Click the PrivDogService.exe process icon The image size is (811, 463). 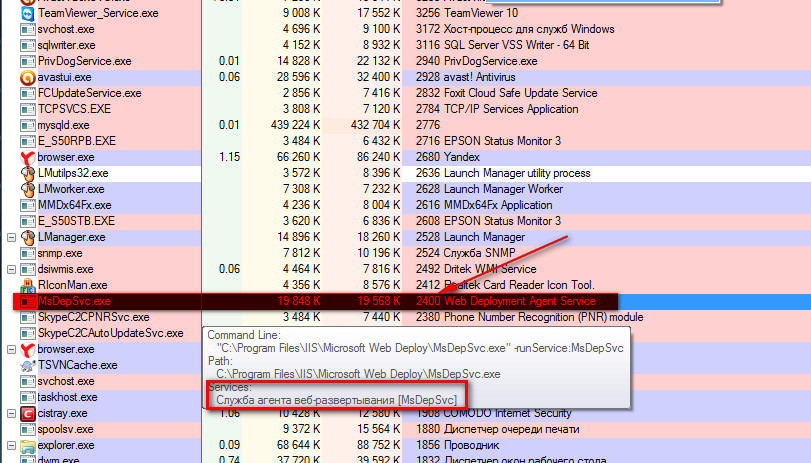tap(27, 62)
